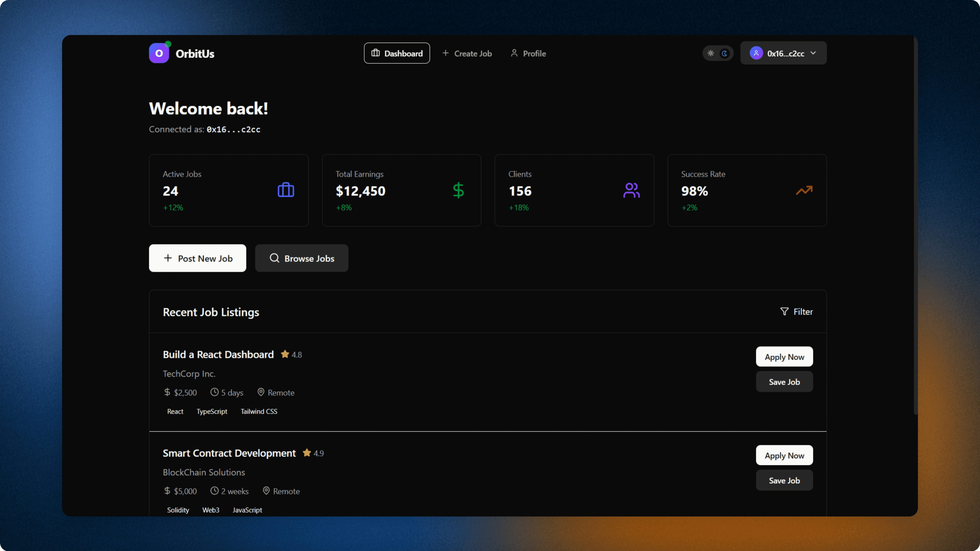The image size is (980, 551).
Task: Click the trending arrow icon in Success Rate
Action: point(804,190)
